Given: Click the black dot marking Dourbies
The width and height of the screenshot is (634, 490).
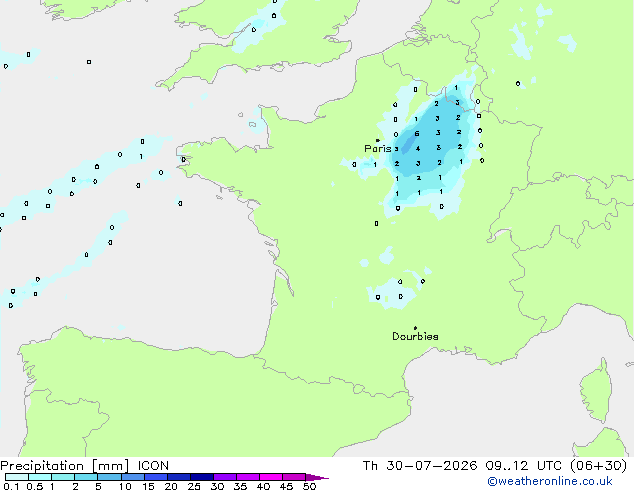Looking at the screenshot, I should (x=415, y=328).
